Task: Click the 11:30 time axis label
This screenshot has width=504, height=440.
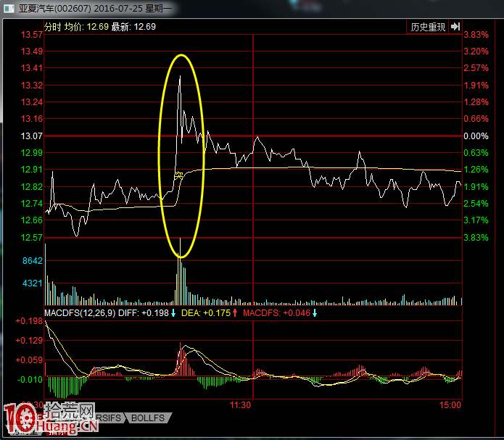Action: pyautogui.click(x=240, y=405)
